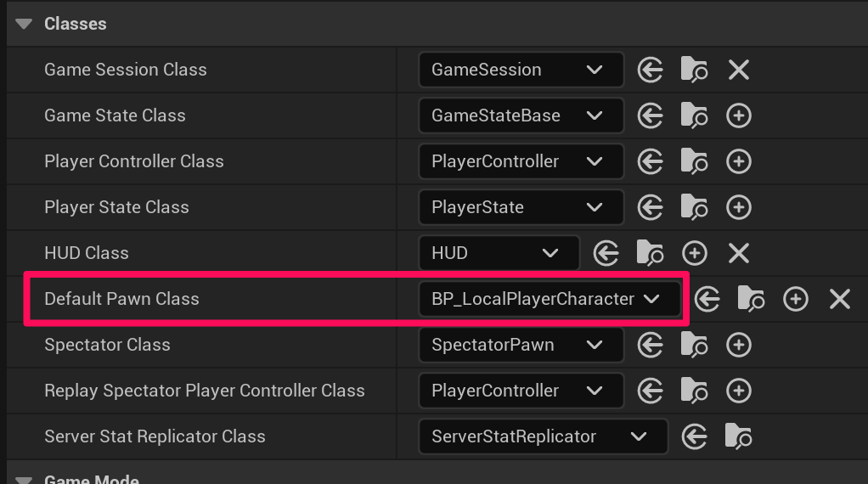The height and width of the screenshot is (484, 868).
Task: Open the GameStateBase class dropdown
Action: [x=521, y=115]
